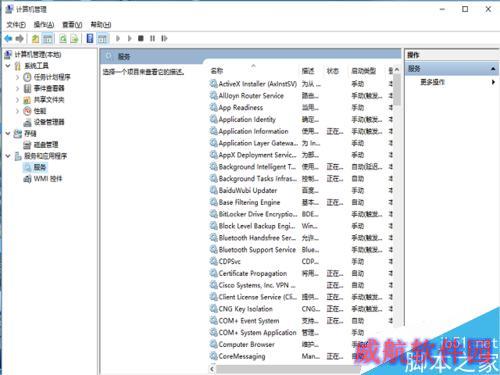This screenshot has height=375, width=500.
Task: Click the Start Service play icon
Action: click(x=118, y=39)
